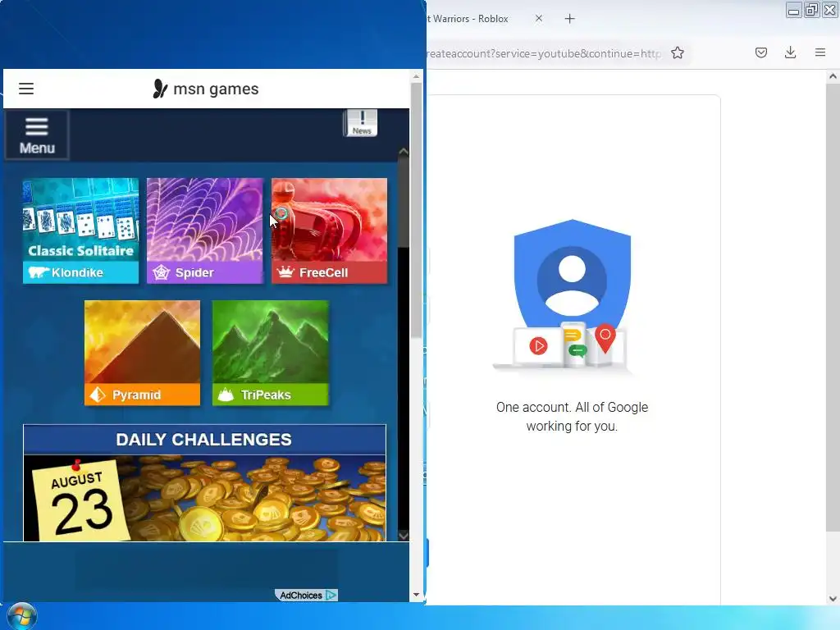Bookmark this page with the star icon

click(677, 53)
